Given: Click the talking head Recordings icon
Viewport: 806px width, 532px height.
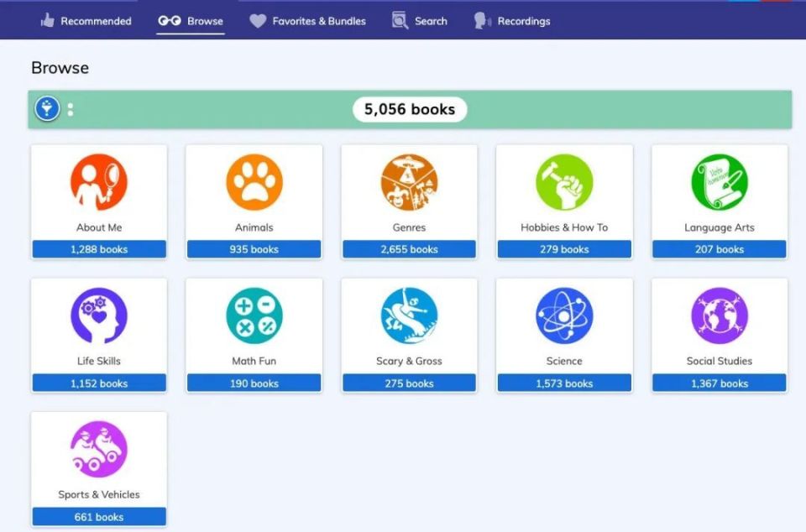Looking at the screenshot, I should coord(482,20).
